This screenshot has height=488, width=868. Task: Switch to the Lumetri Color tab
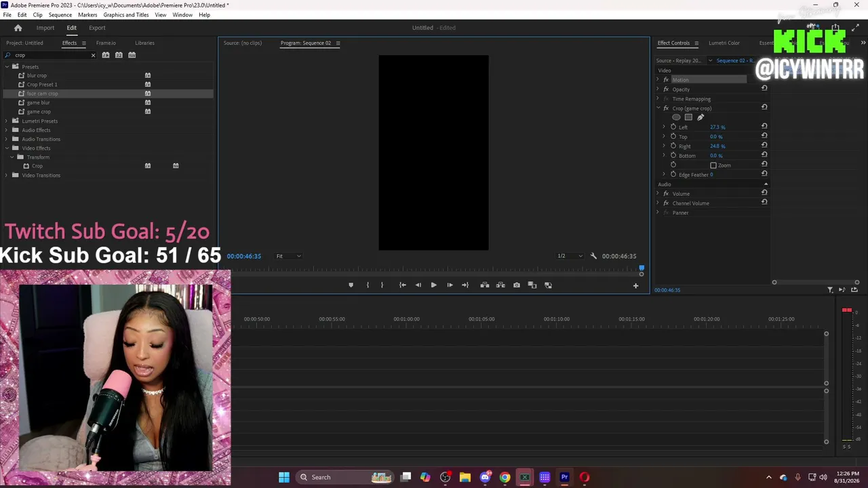(x=724, y=43)
